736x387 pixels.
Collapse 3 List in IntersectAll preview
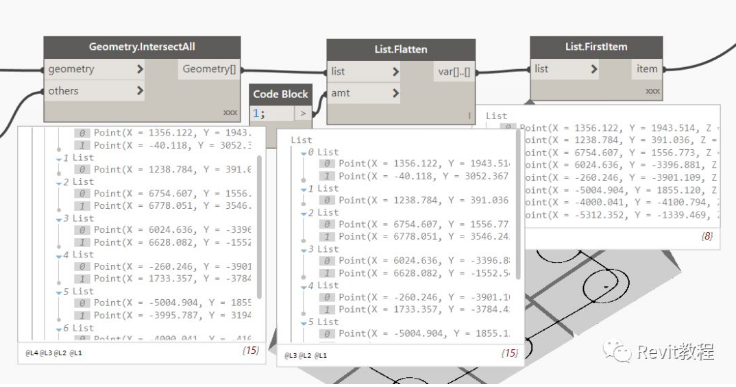tap(59, 219)
